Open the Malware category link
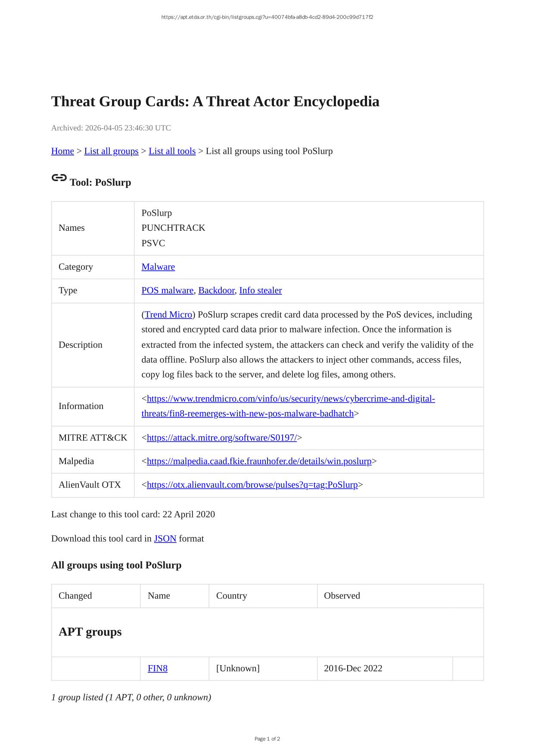The height and width of the screenshot is (756, 535). click(x=158, y=267)
